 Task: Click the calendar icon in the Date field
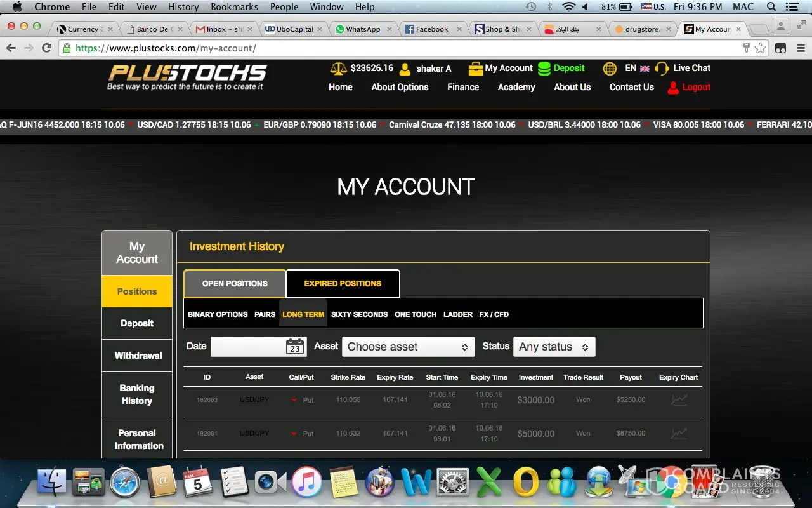[295, 347]
